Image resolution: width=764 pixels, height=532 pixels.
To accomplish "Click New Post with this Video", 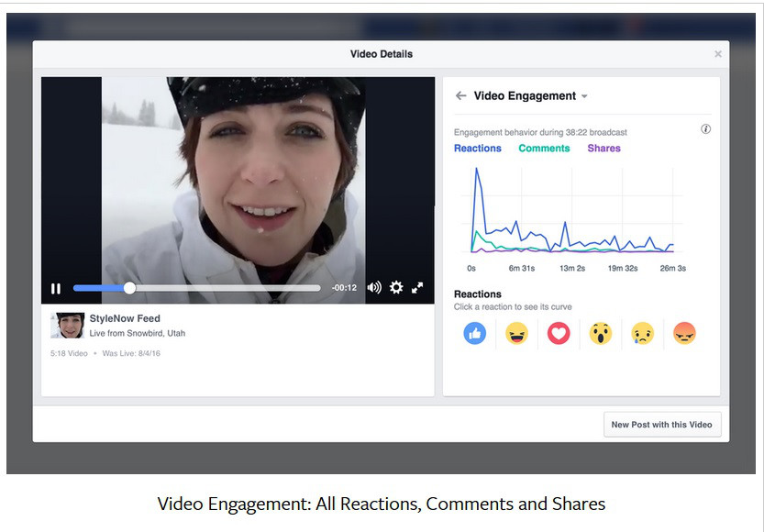I will pos(662,425).
